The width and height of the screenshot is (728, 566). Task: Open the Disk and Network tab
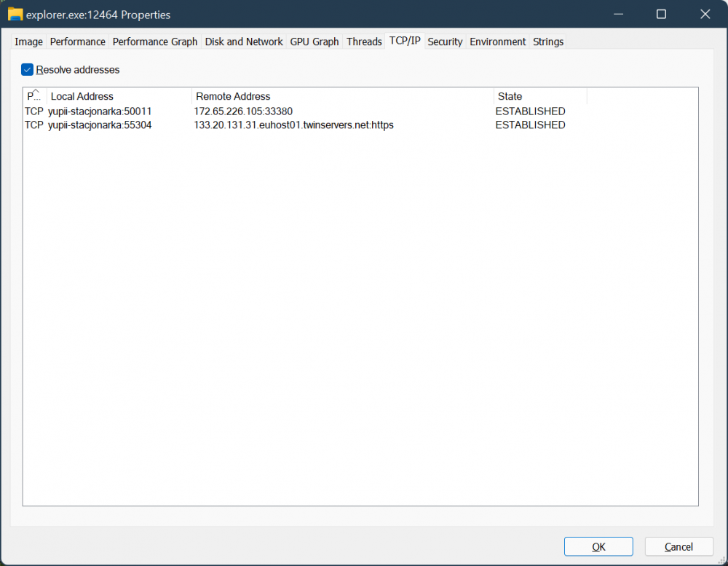[x=244, y=42]
